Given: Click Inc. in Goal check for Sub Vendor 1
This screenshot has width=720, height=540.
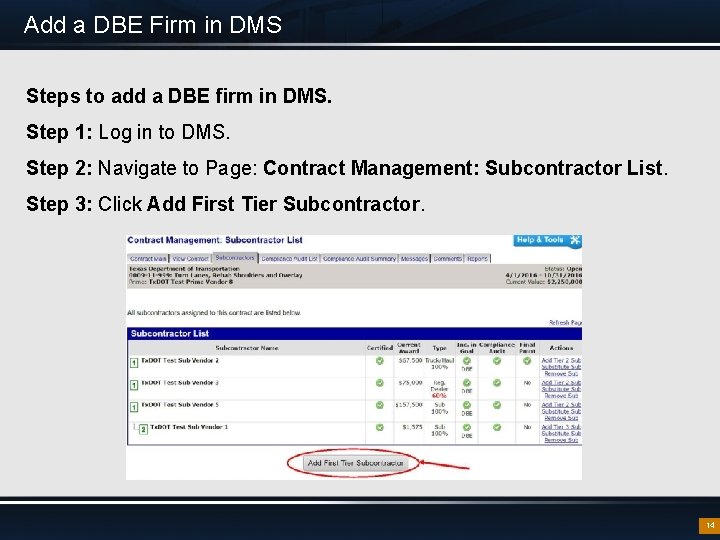Looking at the screenshot, I should (x=467, y=427).
